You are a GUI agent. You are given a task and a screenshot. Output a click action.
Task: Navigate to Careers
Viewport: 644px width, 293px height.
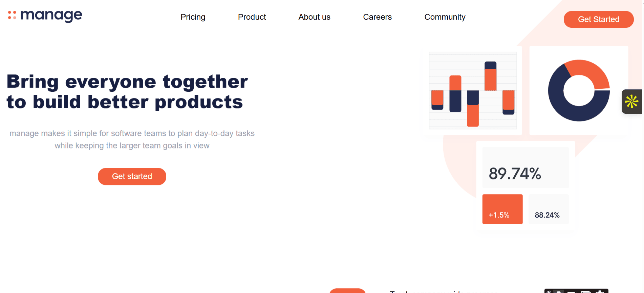377,17
